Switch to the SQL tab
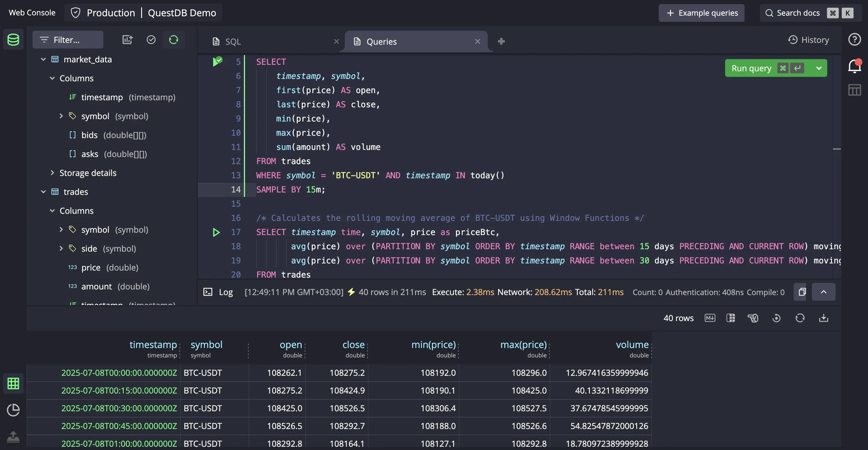868x450 pixels. 233,41
